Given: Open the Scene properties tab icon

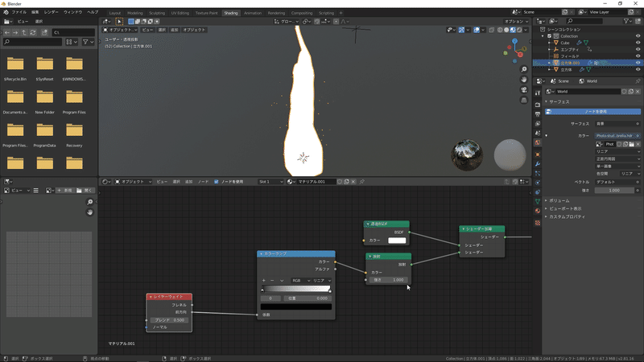Looking at the screenshot, I should [x=538, y=133].
